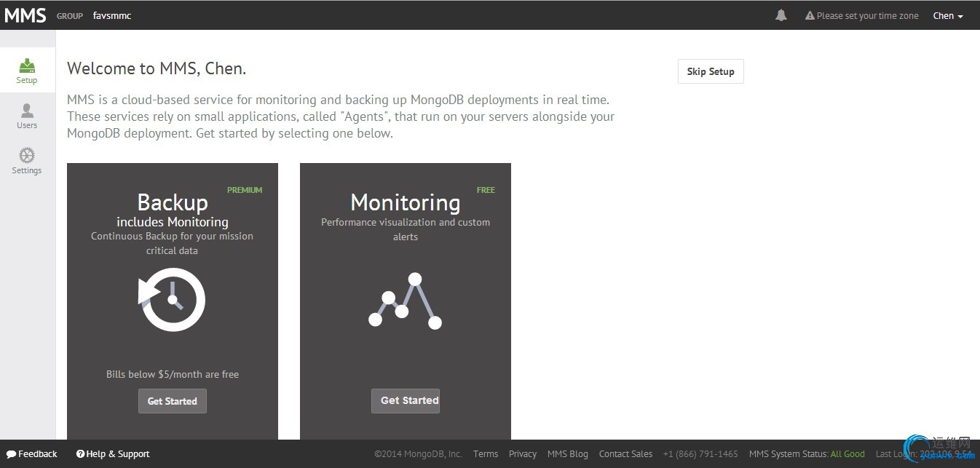Check the All Good system status

tap(847, 453)
